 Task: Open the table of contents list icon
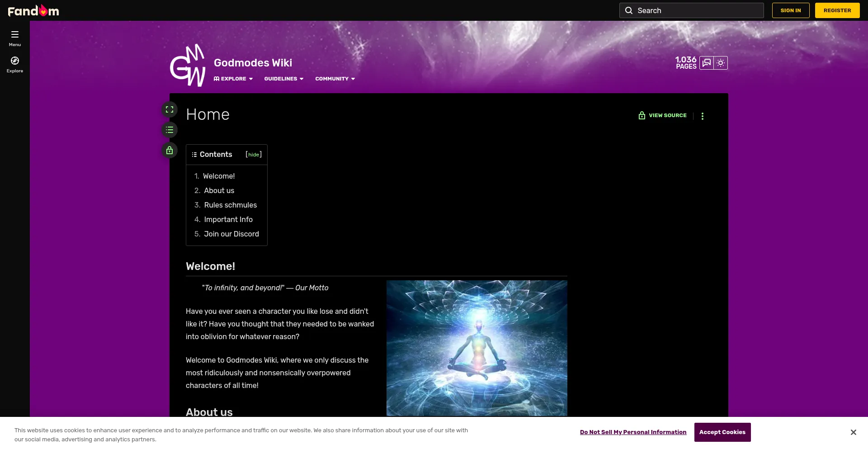169,130
